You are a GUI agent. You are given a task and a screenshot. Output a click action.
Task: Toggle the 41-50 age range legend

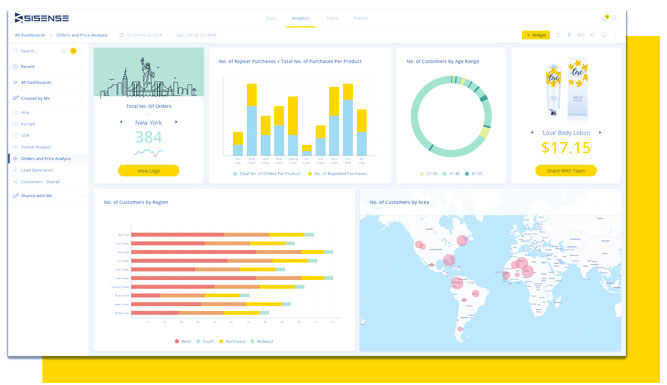473,174
